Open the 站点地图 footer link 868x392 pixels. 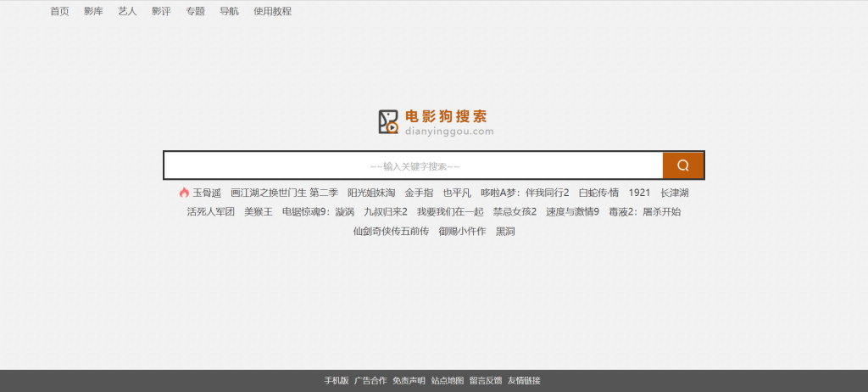pos(448,380)
